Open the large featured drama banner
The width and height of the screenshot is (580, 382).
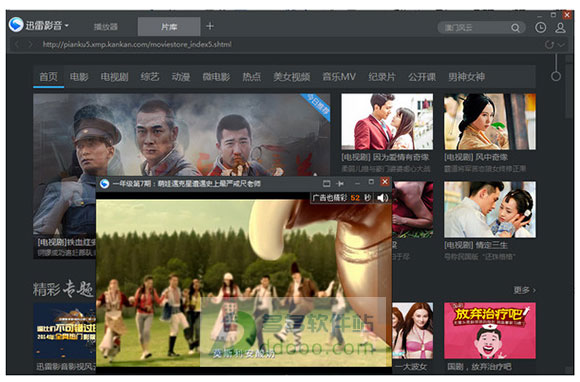point(181,135)
